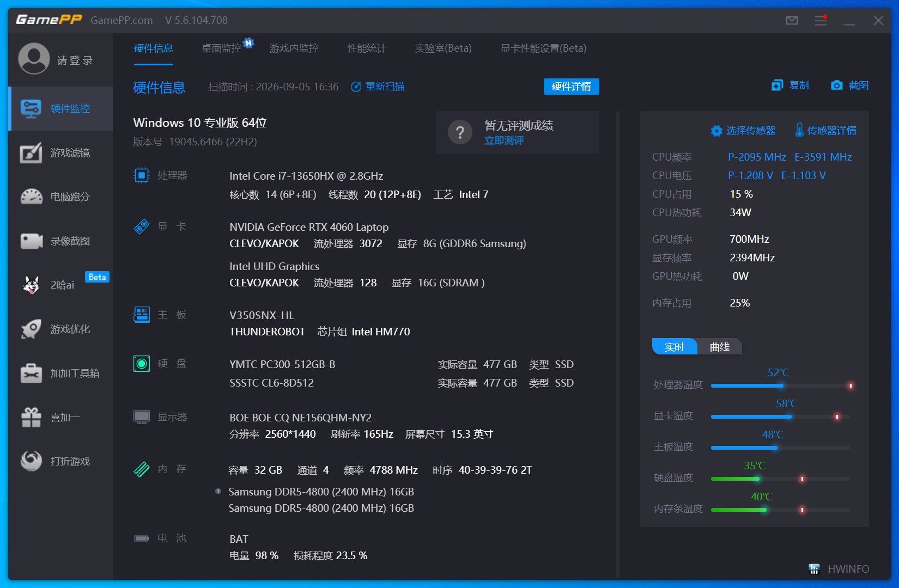This screenshot has width=899, height=588.
Task: Switch to the 性能统计 tab
Action: [367, 48]
